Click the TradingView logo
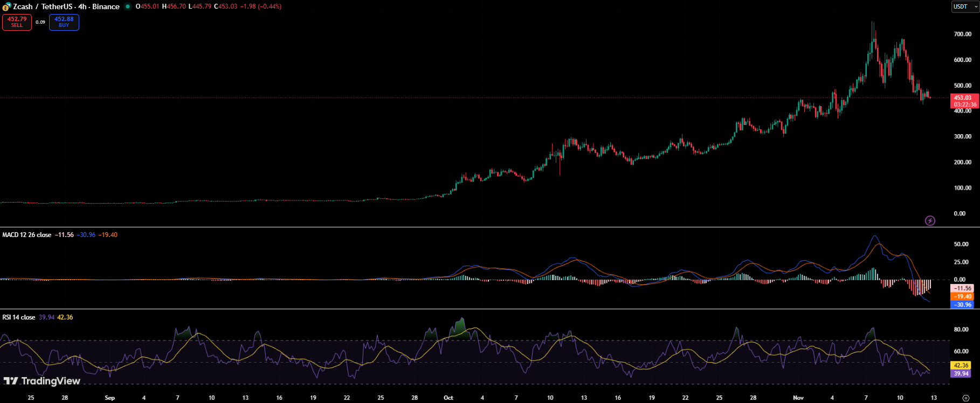 pos(42,381)
